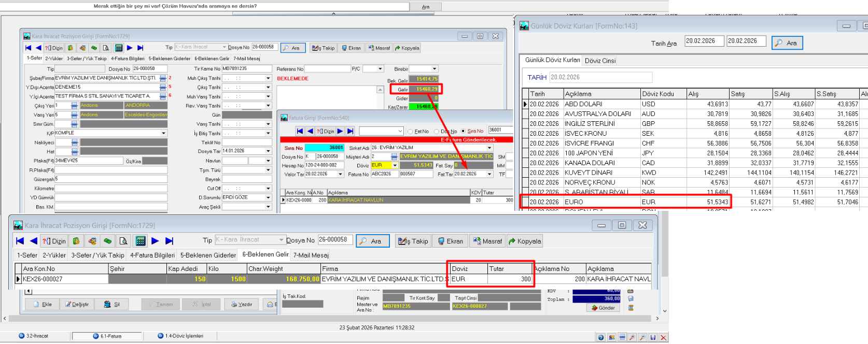Click the Gönder button
This screenshot has width=868, height=344.
603,308
